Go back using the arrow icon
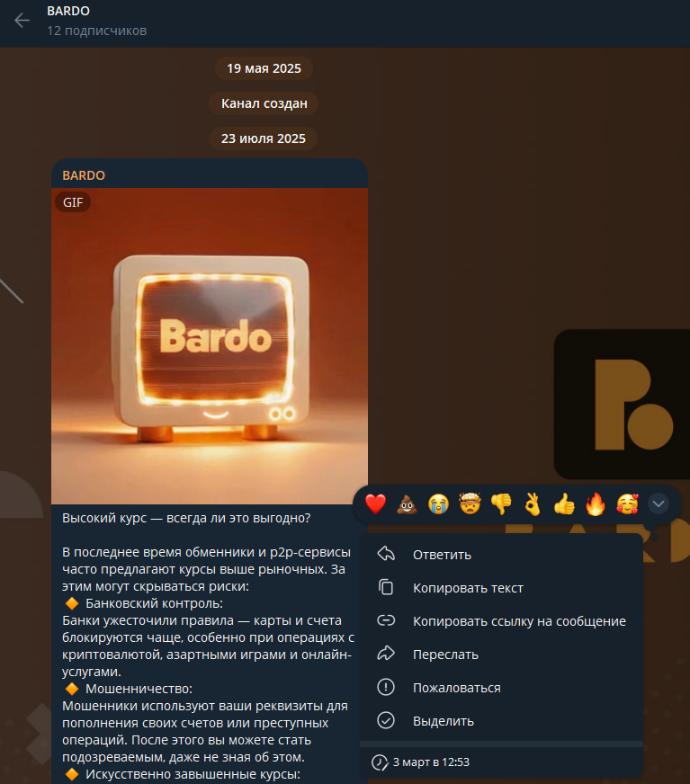 [x=22, y=21]
